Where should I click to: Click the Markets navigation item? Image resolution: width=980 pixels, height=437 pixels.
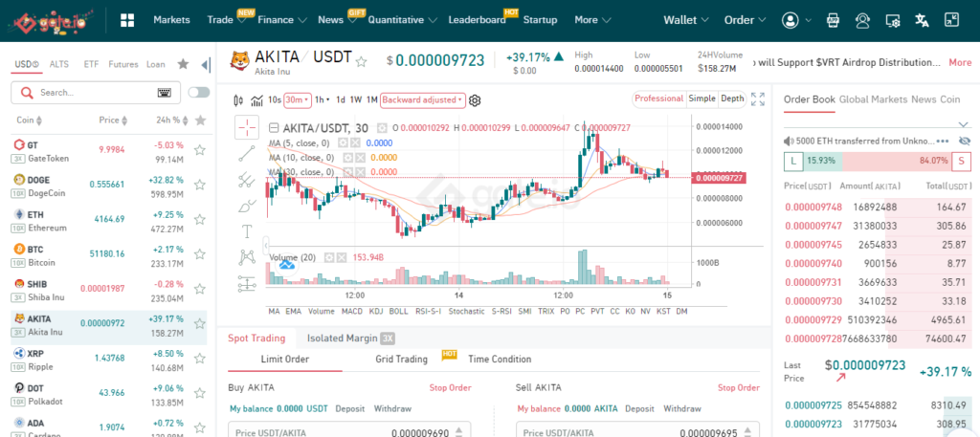pyautogui.click(x=171, y=20)
